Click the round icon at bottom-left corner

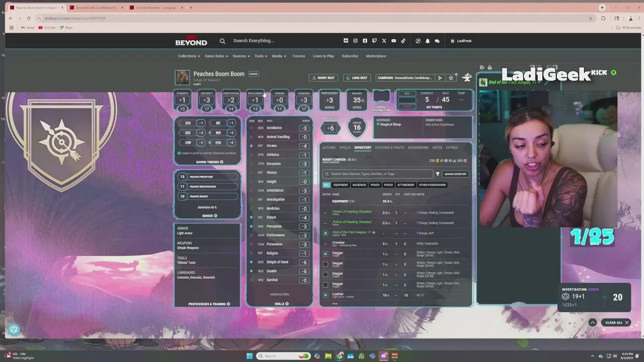click(14, 329)
